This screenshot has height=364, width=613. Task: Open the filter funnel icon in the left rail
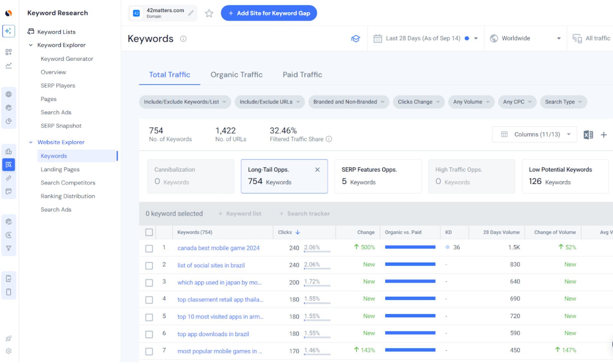(9, 248)
